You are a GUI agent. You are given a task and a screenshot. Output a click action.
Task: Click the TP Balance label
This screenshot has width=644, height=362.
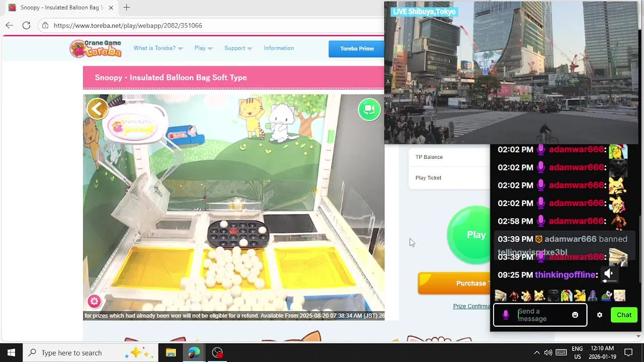click(x=429, y=157)
